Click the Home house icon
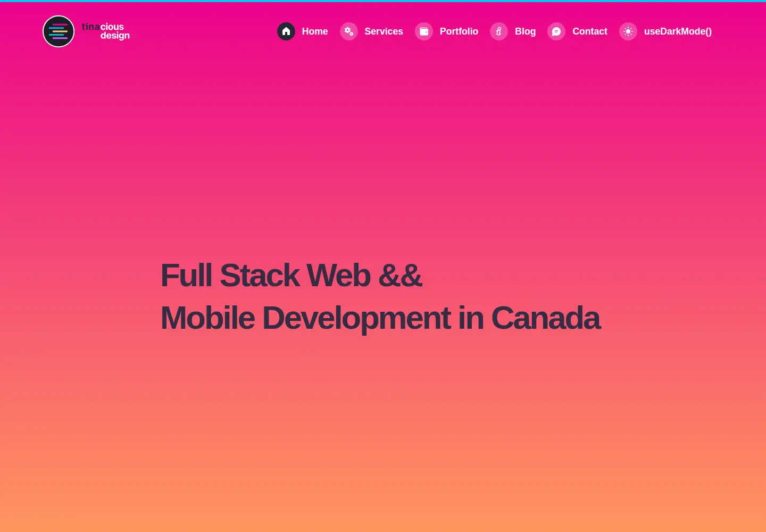Image resolution: width=766 pixels, height=532 pixels. coord(286,31)
